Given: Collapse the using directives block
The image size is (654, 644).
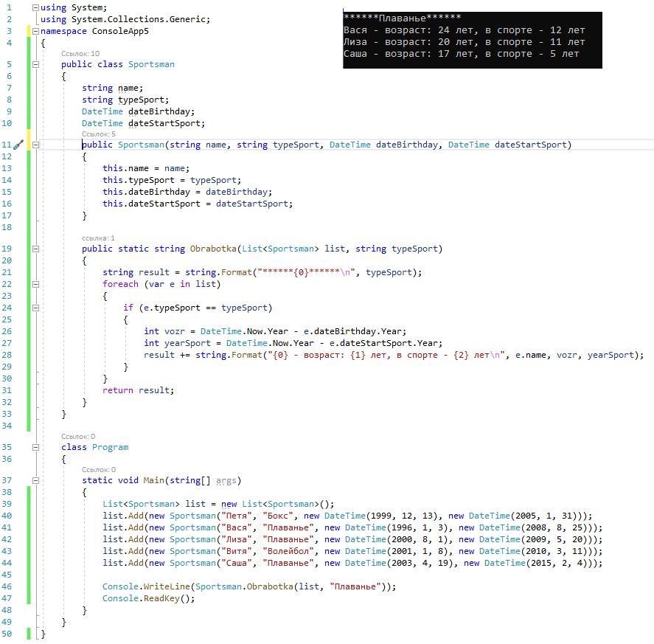Looking at the screenshot, I should click(x=35, y=7).
